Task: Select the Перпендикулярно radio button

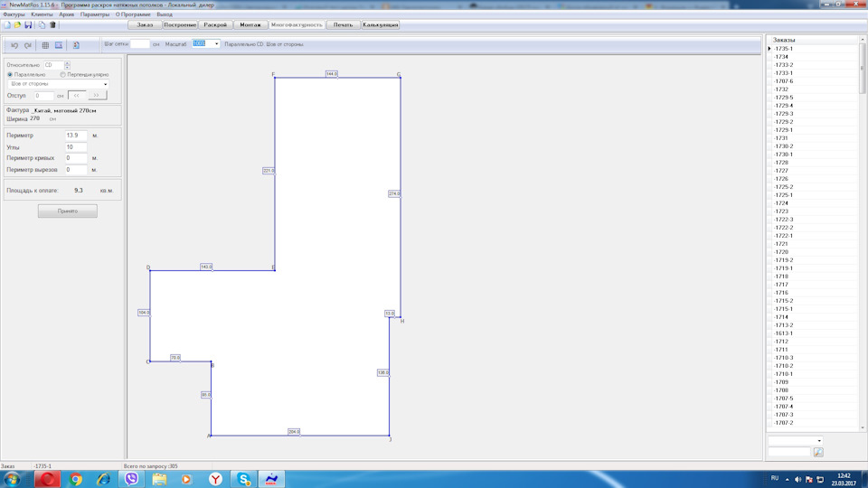Action: [62, 74]
